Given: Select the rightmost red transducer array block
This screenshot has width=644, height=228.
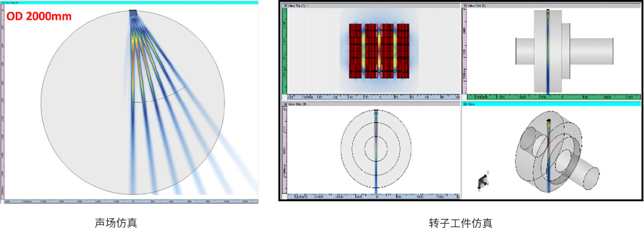Looking at the screenshot, I should pyautogui.click(x=404, y=51).
